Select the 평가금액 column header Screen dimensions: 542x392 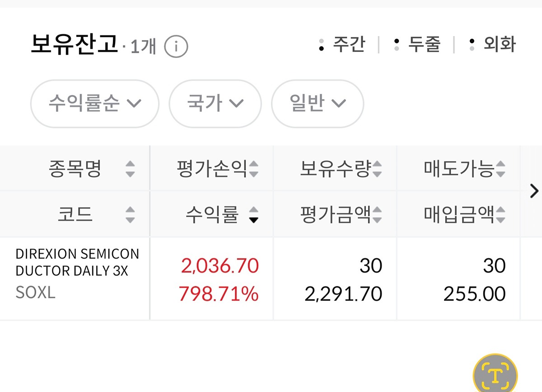pyautogui.click(x=336, y=215)
